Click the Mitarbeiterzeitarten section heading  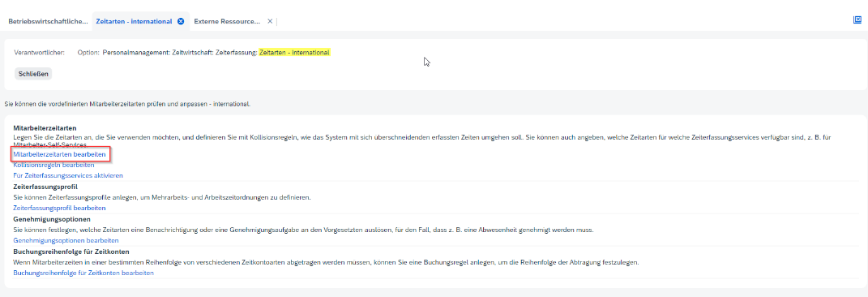pyautogui.click(x=45, y=128)
